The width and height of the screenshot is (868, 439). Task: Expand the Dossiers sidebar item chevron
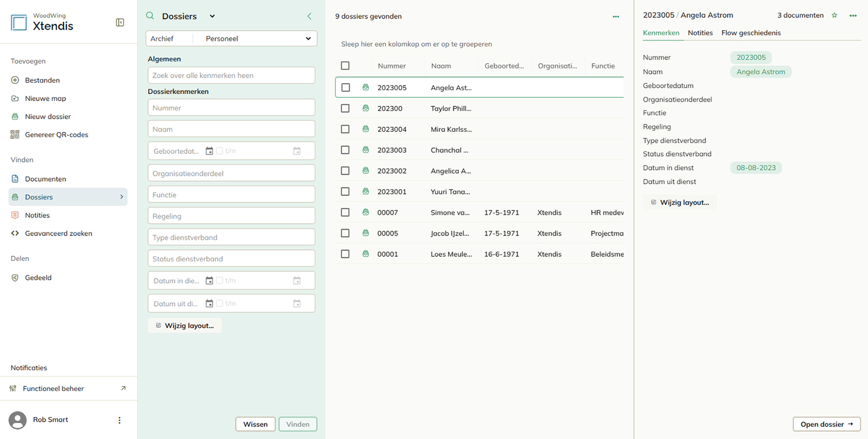pyautogui.click(x=122, y=197)
